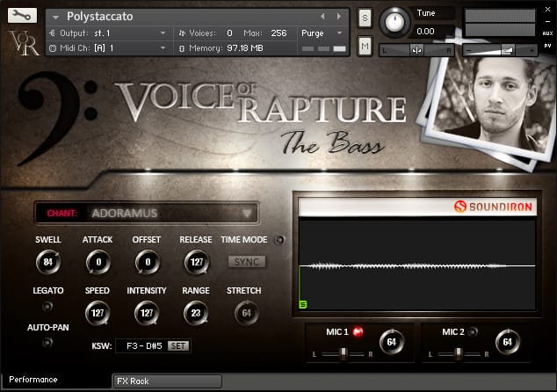Click the Swell knob
Image resolution: width=557 pixels, height=392 pixels.
point(47,261)
